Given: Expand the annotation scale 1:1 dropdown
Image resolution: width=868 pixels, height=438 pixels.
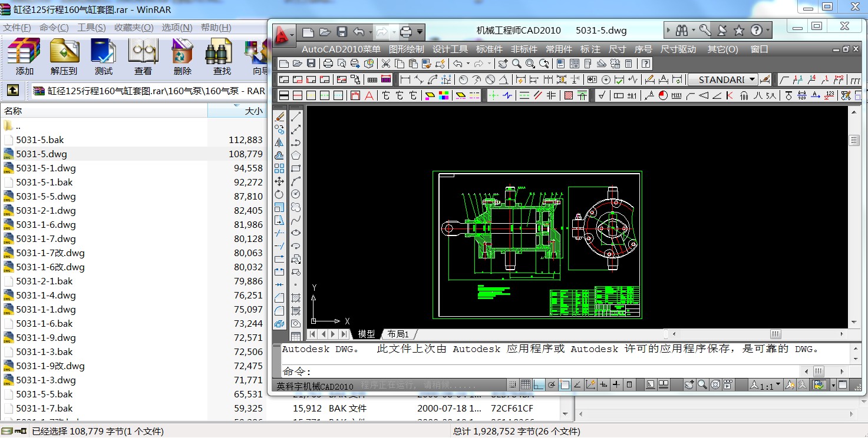Looking at the screenshot, I should (778, 385).
